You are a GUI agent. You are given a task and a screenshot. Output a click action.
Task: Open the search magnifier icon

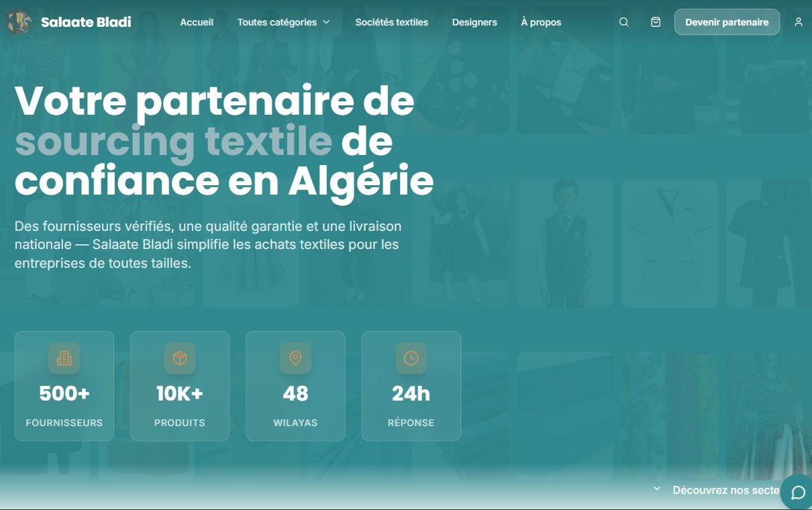[623, 22]
